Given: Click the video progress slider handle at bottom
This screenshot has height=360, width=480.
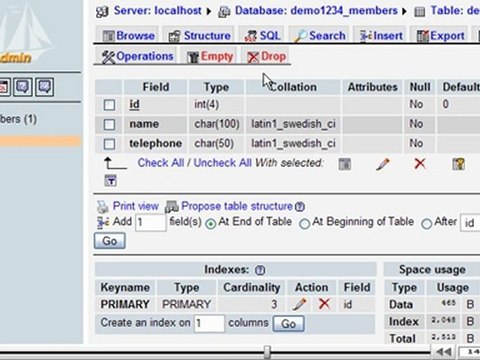Looking at the screenshot, I should [x=267, y=352].
